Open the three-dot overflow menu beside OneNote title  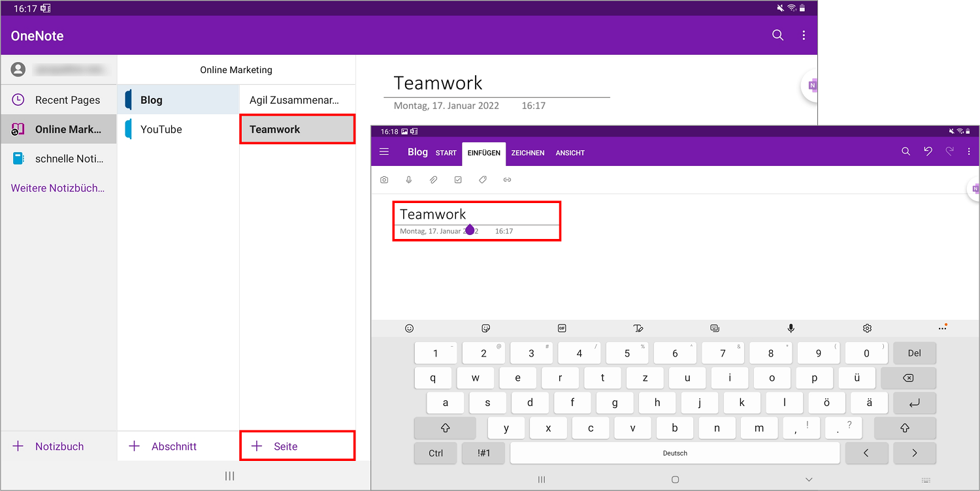tap(804, 35)
